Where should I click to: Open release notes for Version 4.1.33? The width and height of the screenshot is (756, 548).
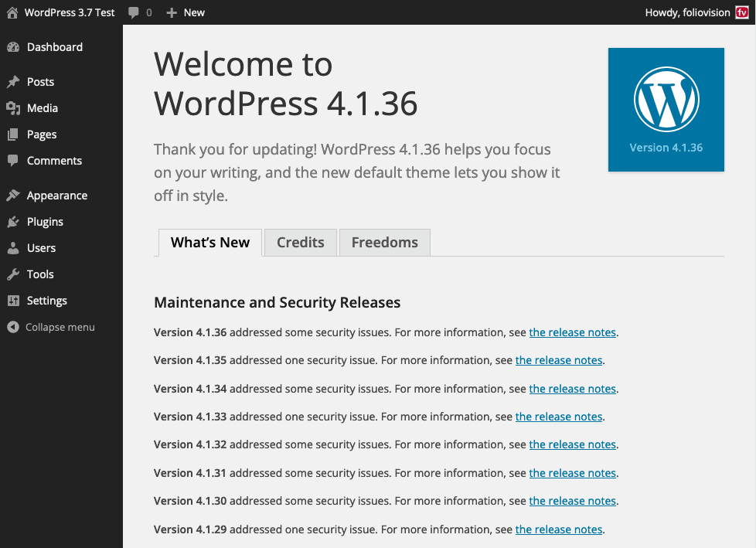point(559,417)
